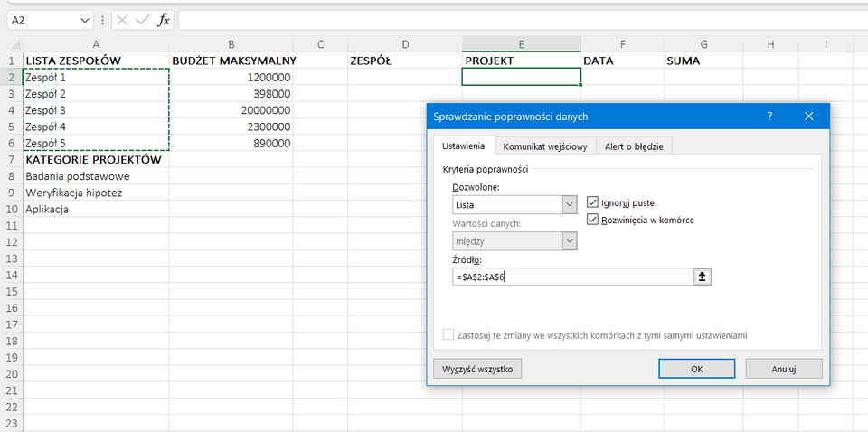Image resolution: width=868 pixels, height=432 pixels.
Task: Click the formula bar Cancel X icon
Action: 122,20
